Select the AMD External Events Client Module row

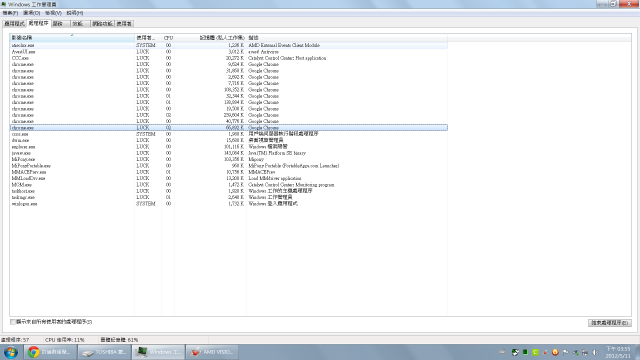tap(229, 45)
